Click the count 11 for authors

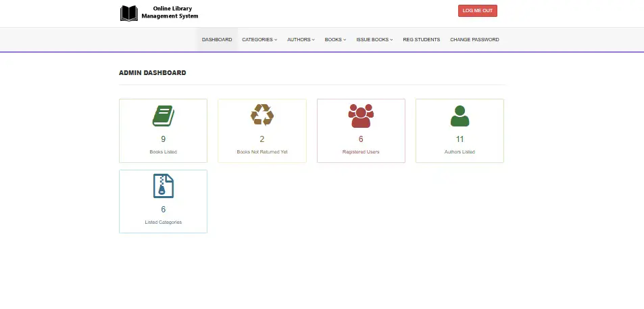(x=460, y=139)
